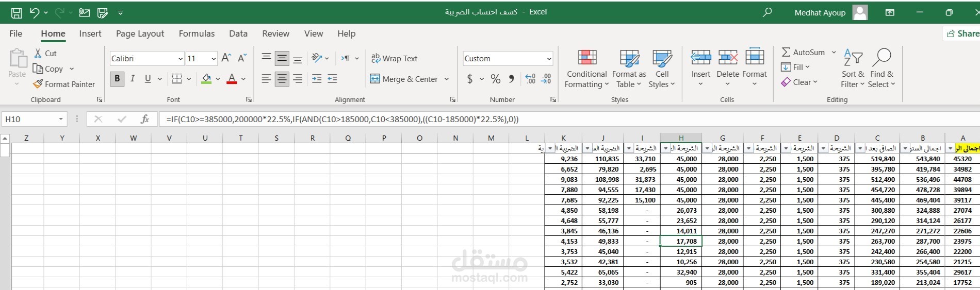980x290 pixels.
Task: Click the Format cells icon
Action: pyautogui.click(x=755, y=57)
